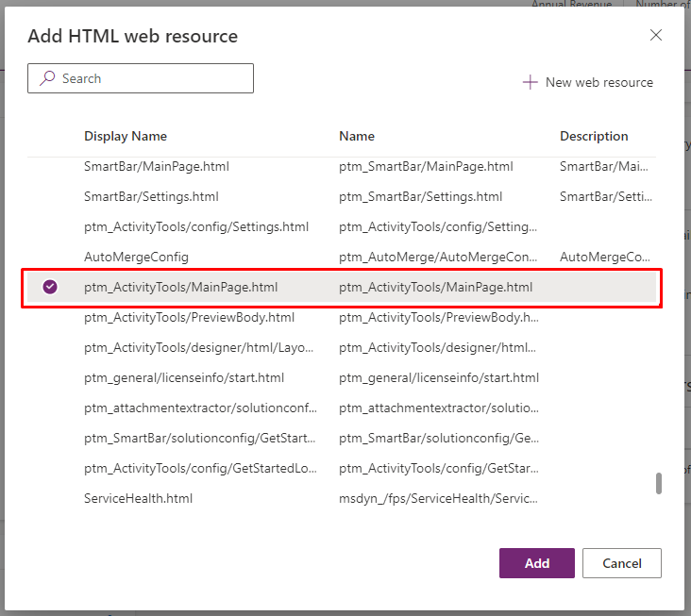691x616 pixels.
Task: Select the SmartBar/Settings.html display name
Action: tap(151, 196)
